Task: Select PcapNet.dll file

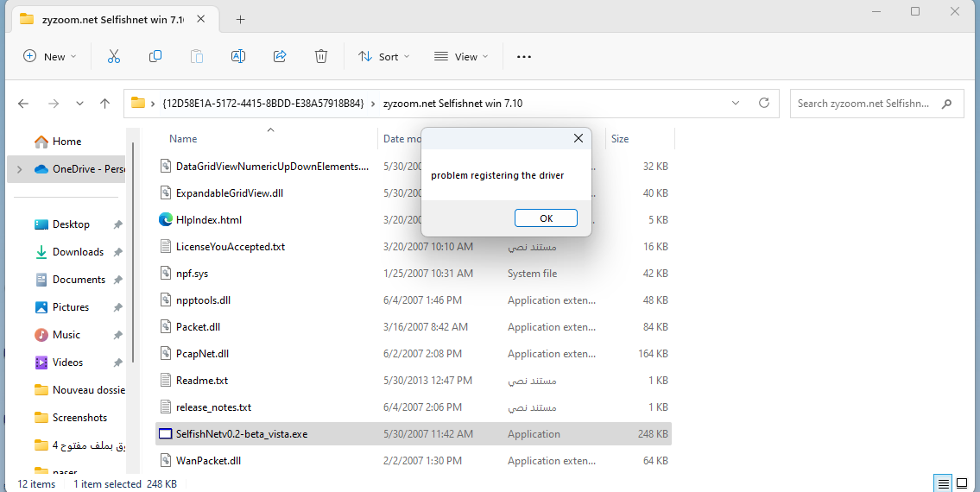Action: [x=413, y=354]
